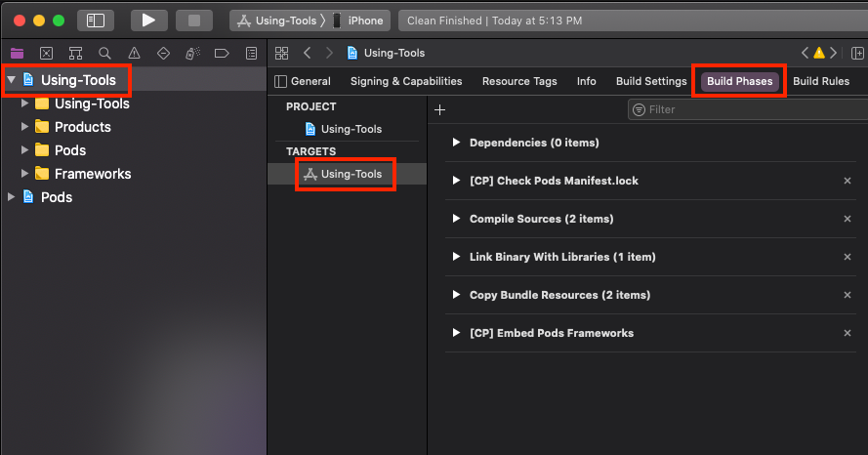
Task: Expand Link Binary With Libraries phase
Action: [x=456, y=256]
